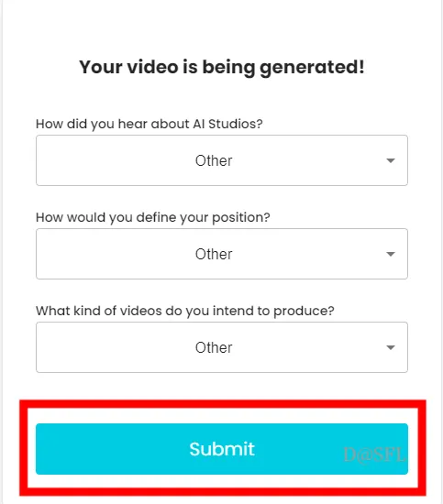Click the triangle icon on video type dropdown

(391, 347)
